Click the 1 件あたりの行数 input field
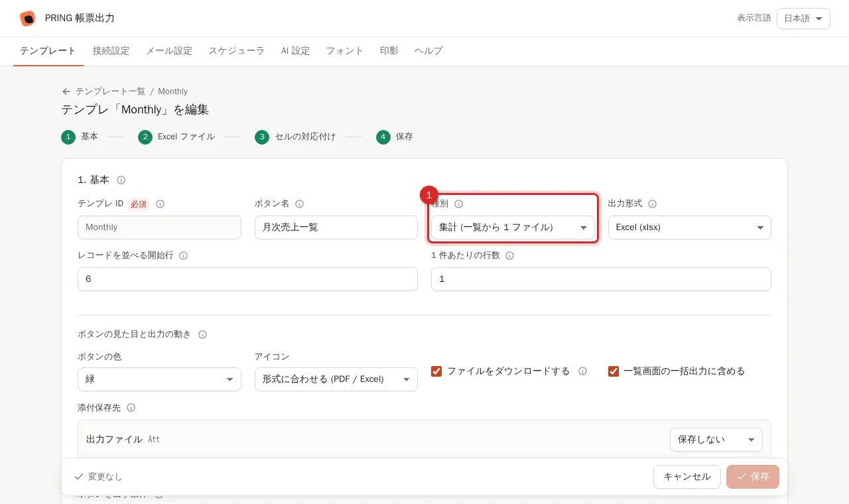The image size is (849, 504). 601,279
